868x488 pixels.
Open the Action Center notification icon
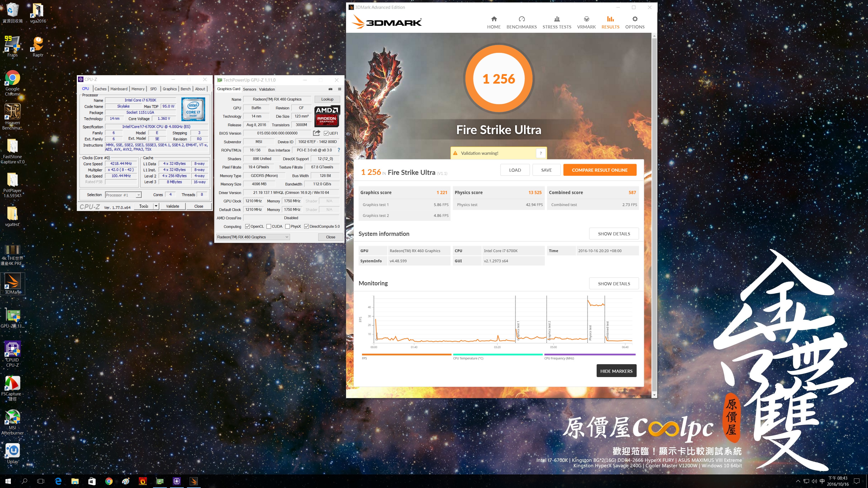(857, 481)
